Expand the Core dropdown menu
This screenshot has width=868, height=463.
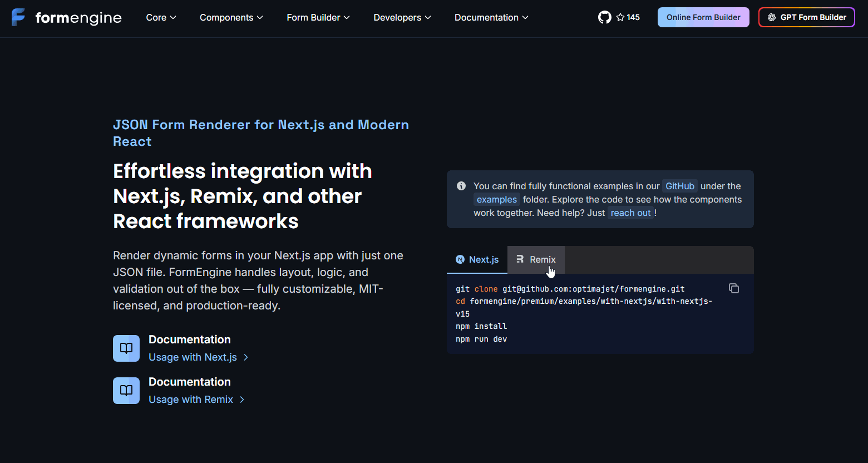coord(161,17)
